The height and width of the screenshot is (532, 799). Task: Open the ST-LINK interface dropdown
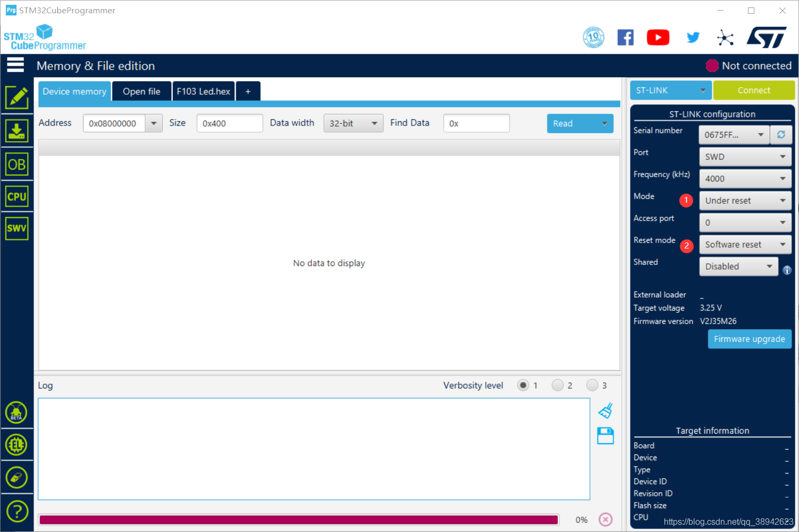tap(670, 90)
